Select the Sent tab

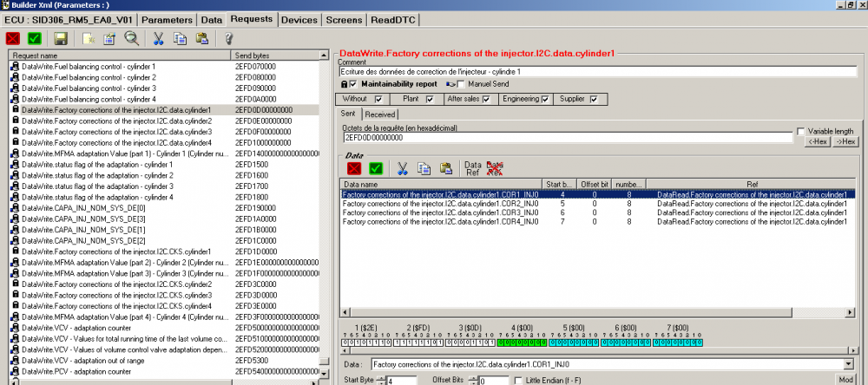click(349, 114)
